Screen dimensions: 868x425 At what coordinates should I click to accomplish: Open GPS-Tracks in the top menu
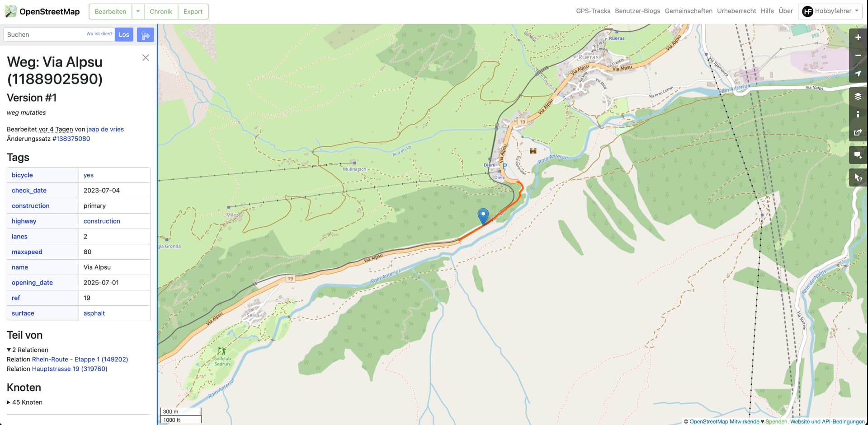593,11
